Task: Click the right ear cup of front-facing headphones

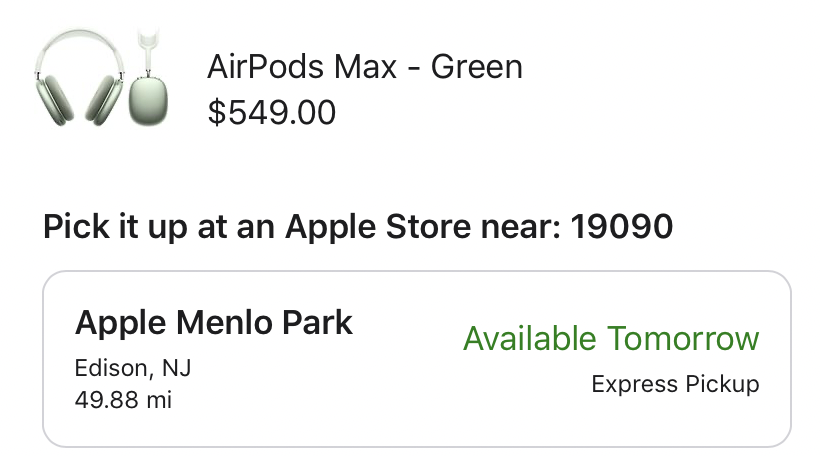Action: coord(103,102)
